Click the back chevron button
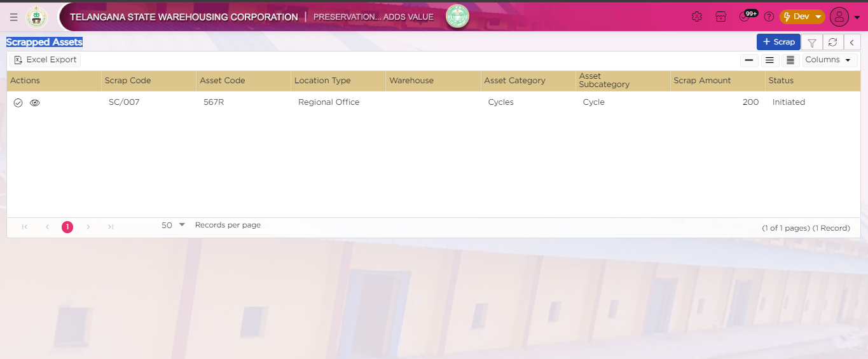Image resolution: width=868 pixels, height=359 pixels. click(851, 42)
